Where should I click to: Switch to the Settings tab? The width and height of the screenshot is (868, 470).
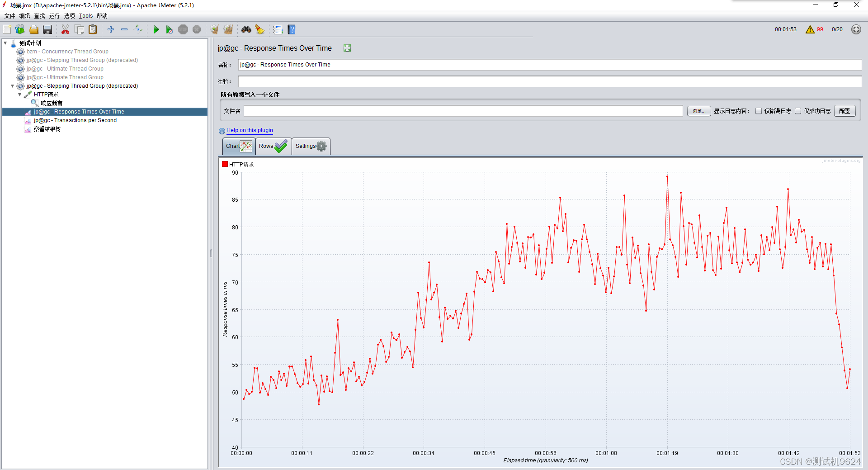click(x=311, y=146)
